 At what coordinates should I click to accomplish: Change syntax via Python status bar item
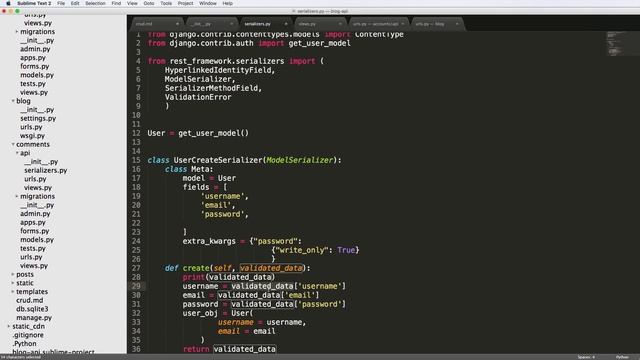[x=622, y=357]
